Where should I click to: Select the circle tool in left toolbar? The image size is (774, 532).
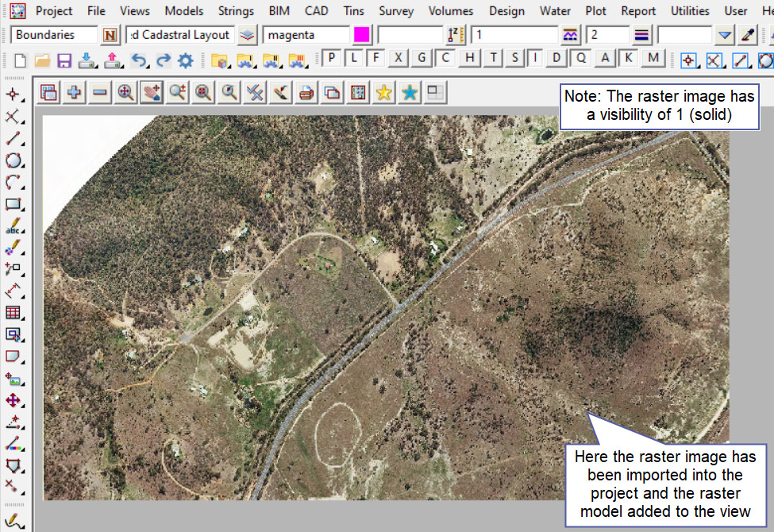13,160
